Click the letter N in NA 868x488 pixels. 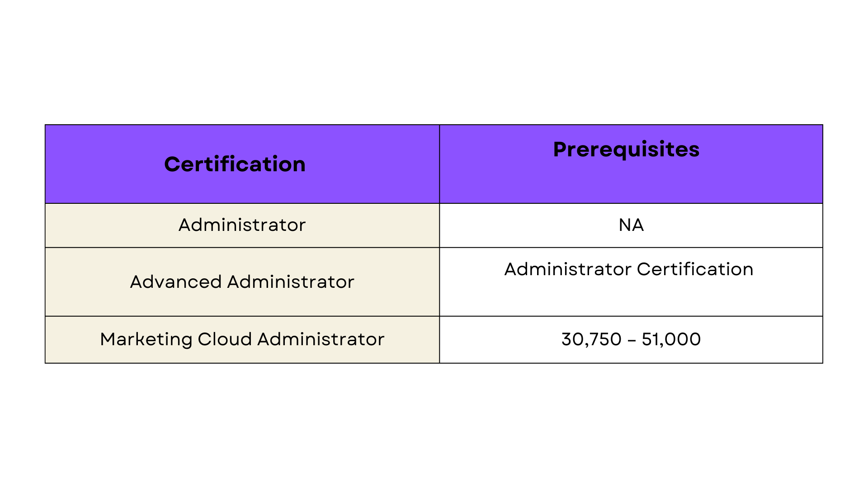tap(625, 225)
